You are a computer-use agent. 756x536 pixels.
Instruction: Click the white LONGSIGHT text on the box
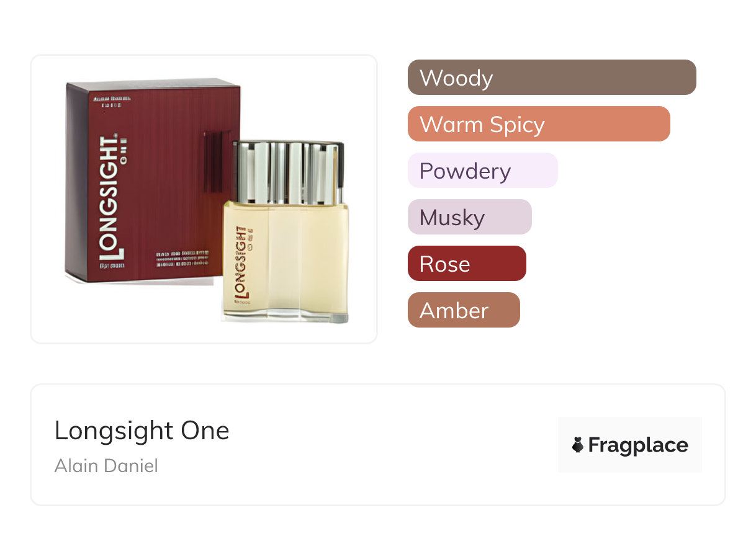point(110,199)
